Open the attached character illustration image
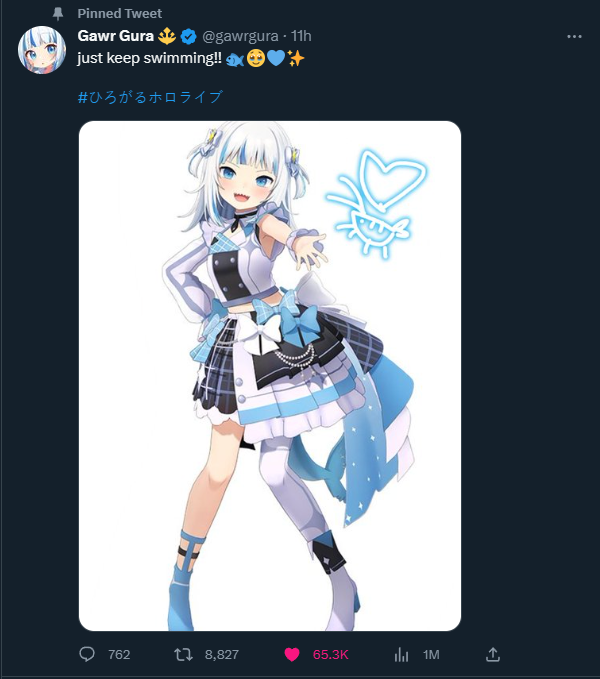The width and height of the screenshot is (600, 679). (x=270, y=376)
